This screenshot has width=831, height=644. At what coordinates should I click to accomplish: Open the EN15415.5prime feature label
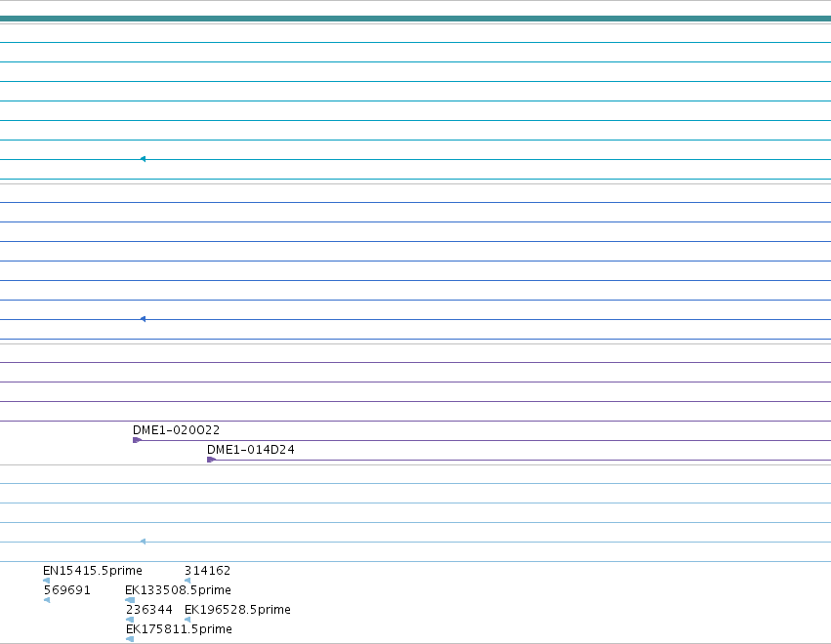[92, 571]
